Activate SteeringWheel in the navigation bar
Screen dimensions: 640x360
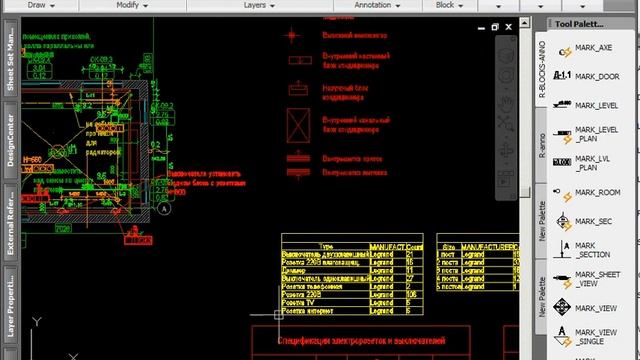(506, 76)
